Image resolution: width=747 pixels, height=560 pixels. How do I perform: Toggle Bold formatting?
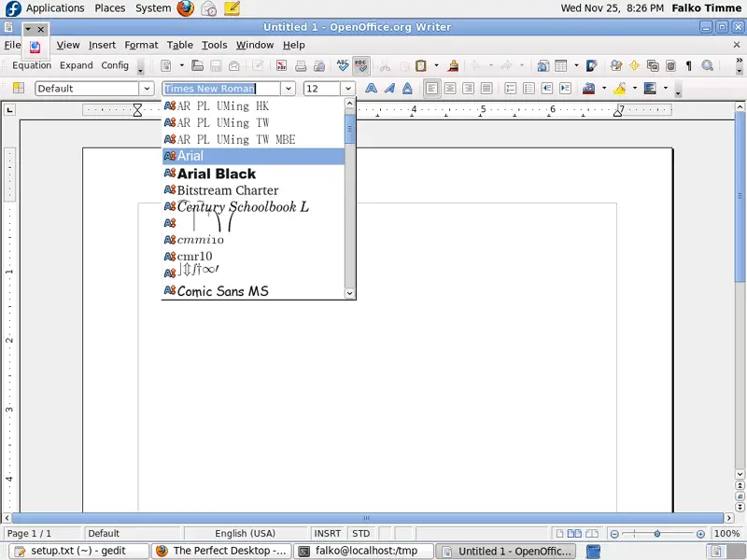tap(371, 88)
